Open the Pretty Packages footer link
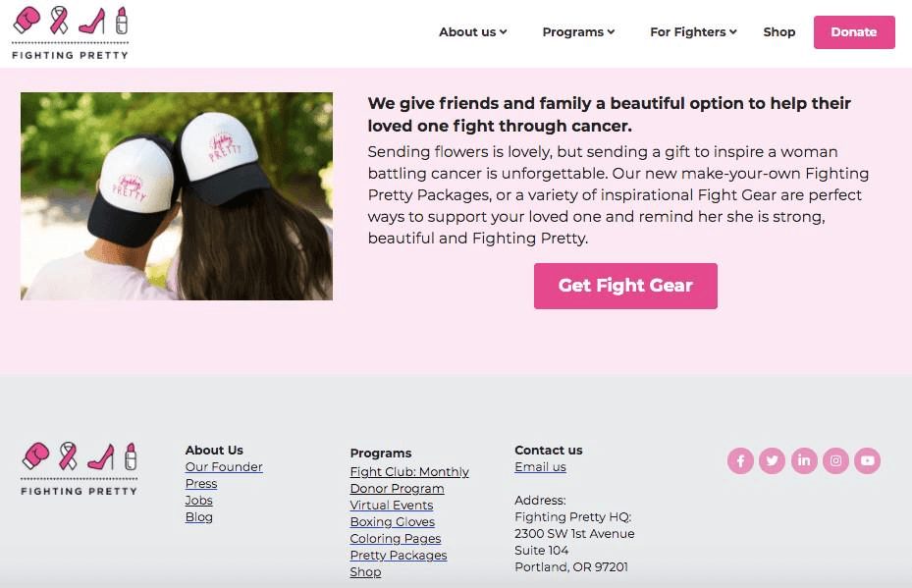Image resolution: width=912 pixels, height=588 pixels. (398, 556)
